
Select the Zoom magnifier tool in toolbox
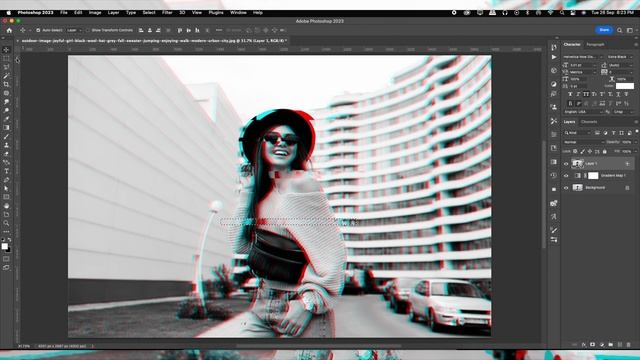pos(6,223)
